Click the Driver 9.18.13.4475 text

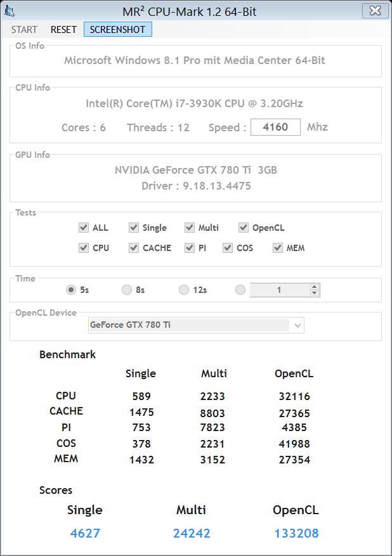[196, 186]
